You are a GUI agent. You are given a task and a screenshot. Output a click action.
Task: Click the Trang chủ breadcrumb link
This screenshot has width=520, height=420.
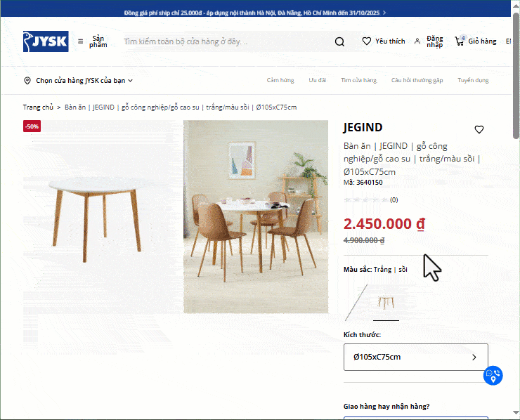coord(38,107)
